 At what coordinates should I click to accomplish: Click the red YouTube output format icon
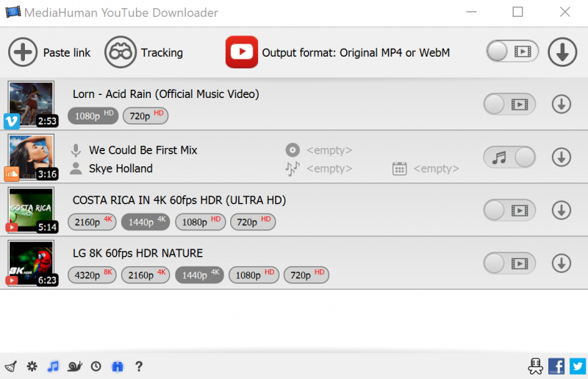tap(242, 52)
